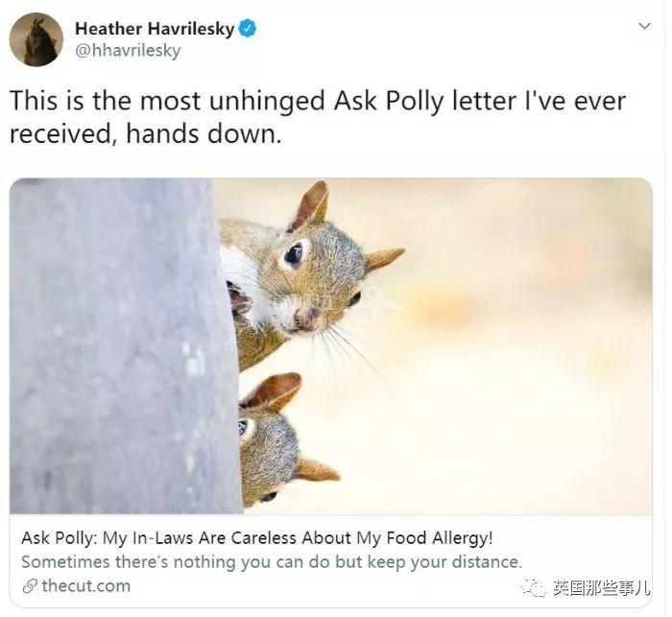
Task: Open the Heather Havrilesky display name
Action: pyautogui.click(x=155, y=29)
